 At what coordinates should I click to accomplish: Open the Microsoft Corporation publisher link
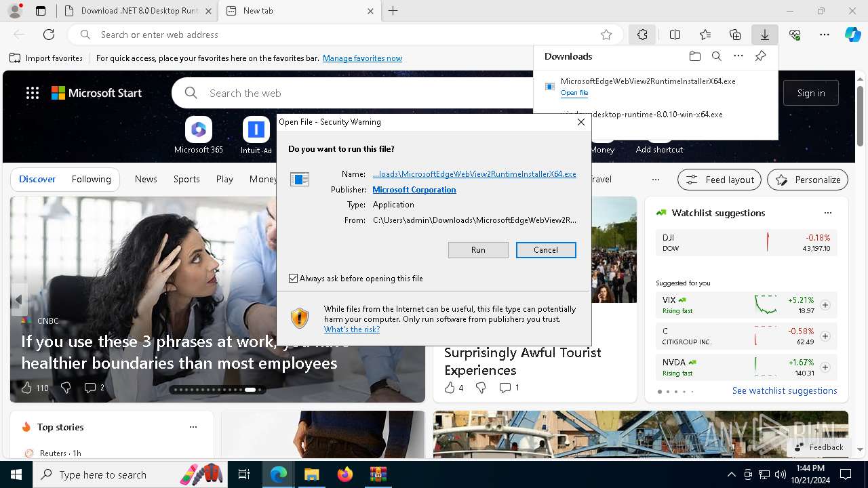[414, 190]
